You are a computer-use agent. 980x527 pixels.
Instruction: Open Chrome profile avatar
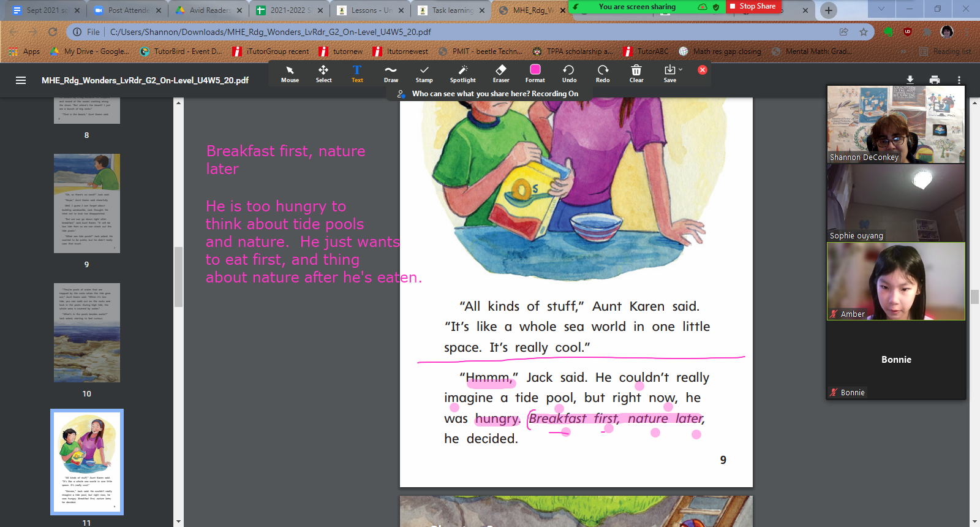coord(947,32)
